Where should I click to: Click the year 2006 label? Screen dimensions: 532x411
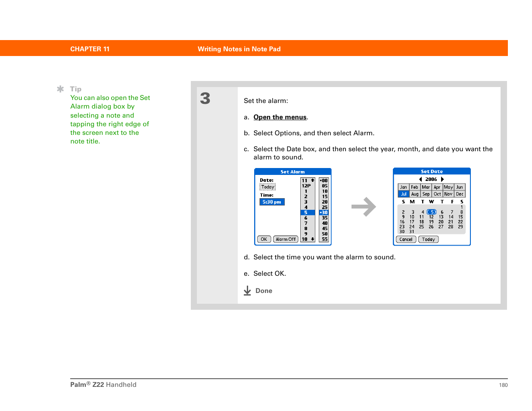tap(431, 179)
